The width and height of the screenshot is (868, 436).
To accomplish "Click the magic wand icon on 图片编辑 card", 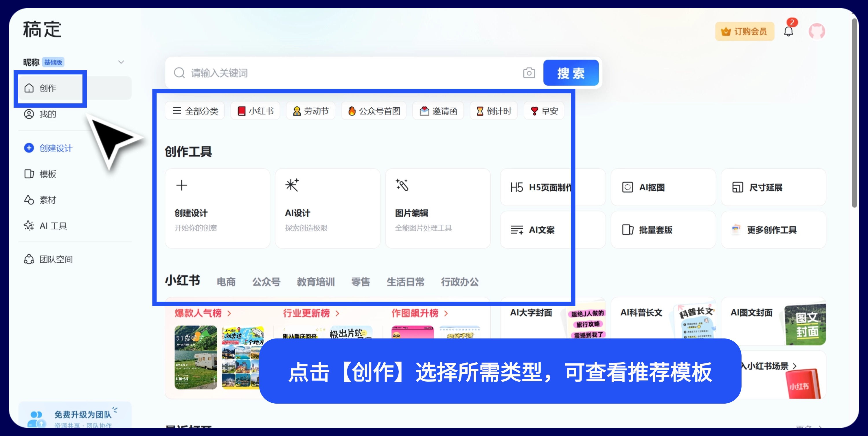I will 402,185.
